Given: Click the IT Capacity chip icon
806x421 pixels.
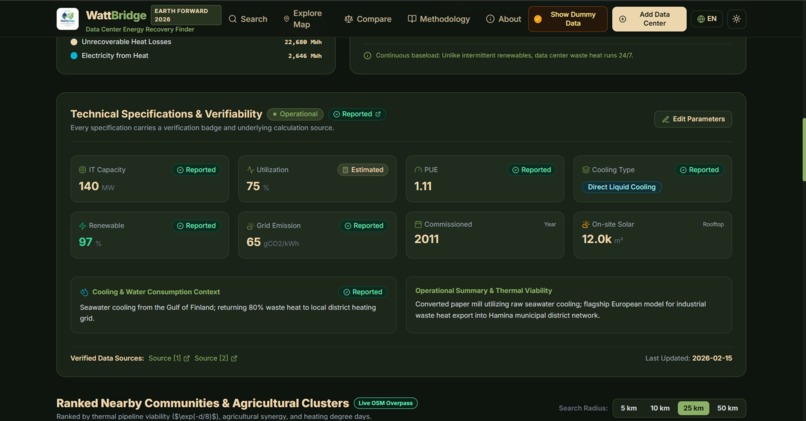Looking at the screenshot, I should pos(82,170).
